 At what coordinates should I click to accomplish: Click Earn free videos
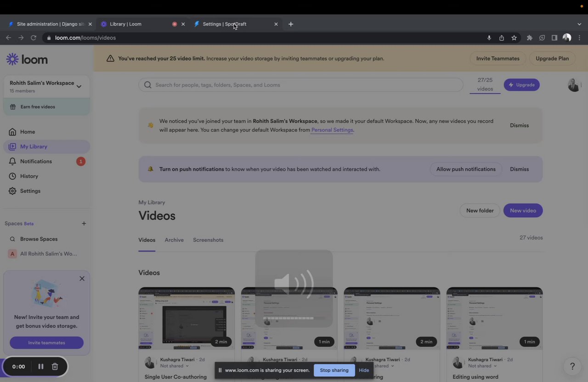coord(46,107)
